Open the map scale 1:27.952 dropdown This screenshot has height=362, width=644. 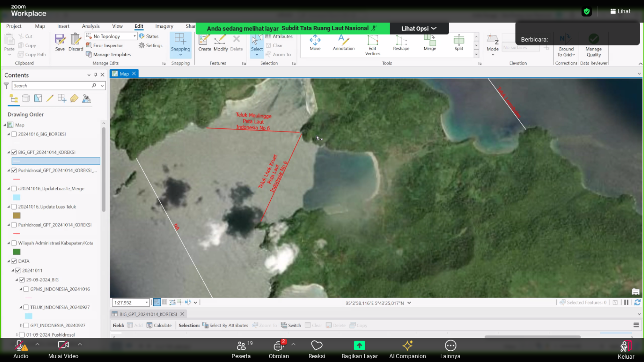tap(147, 303)
